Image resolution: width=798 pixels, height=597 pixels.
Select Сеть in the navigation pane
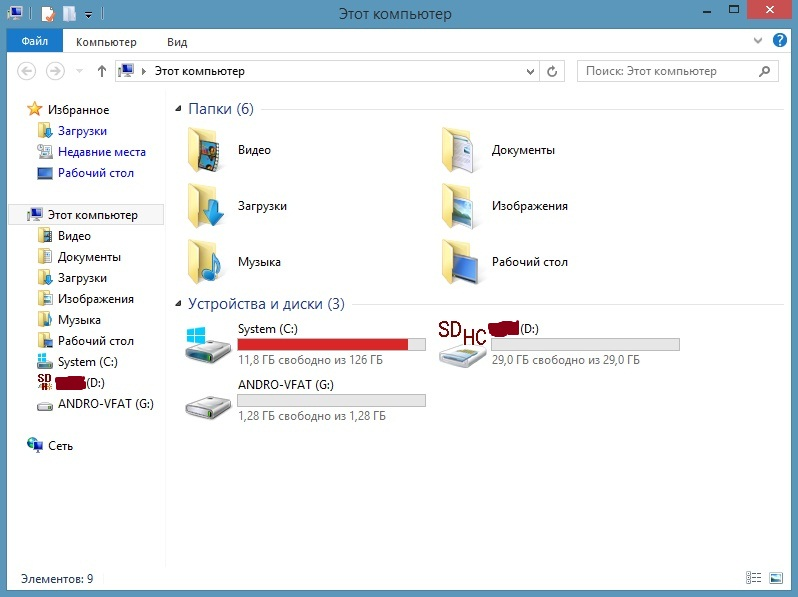(60, 446)
